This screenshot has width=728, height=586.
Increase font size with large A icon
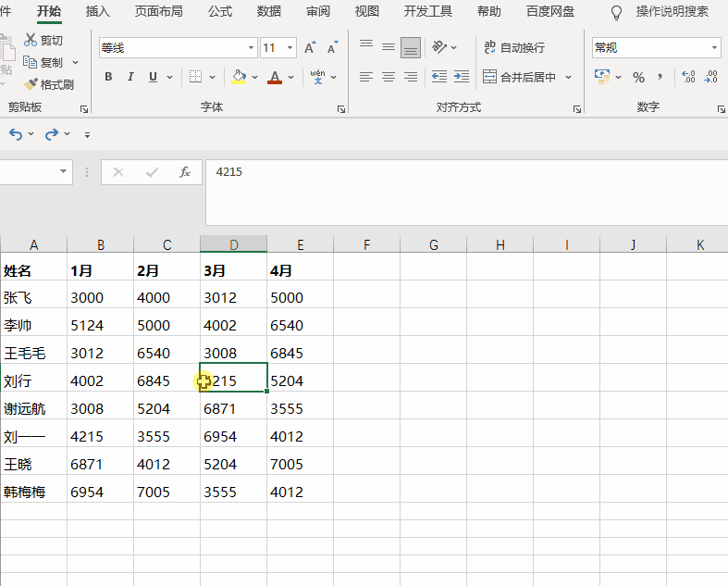310,47
